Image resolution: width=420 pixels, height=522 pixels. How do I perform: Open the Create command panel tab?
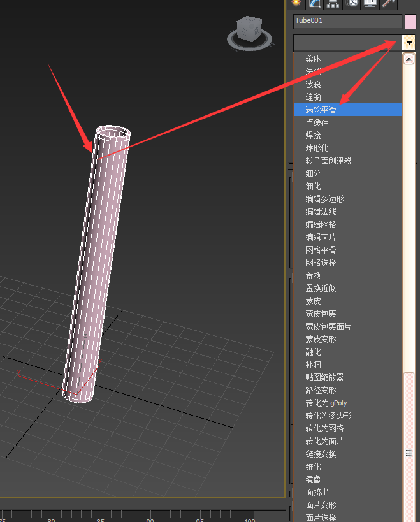296,3
